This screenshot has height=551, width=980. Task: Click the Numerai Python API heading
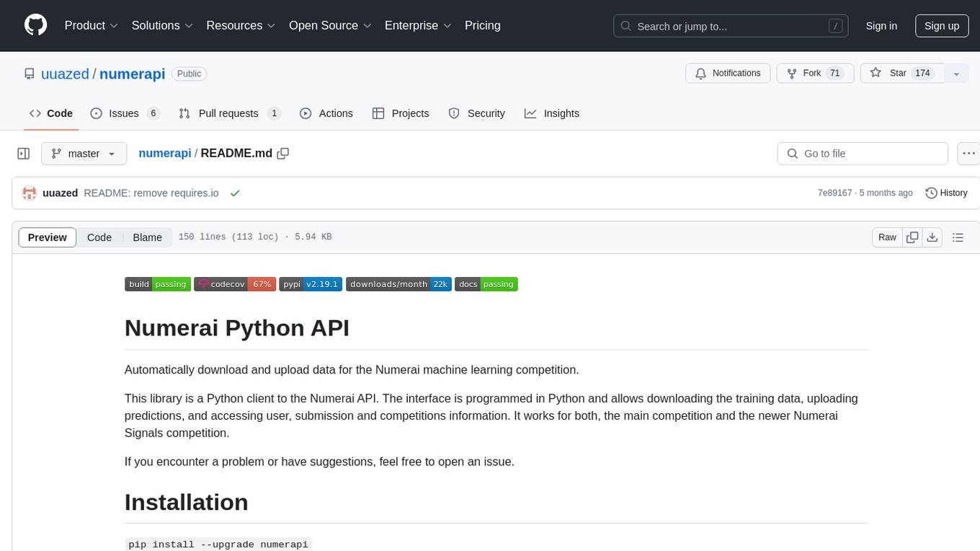click(x=237, y=327)
